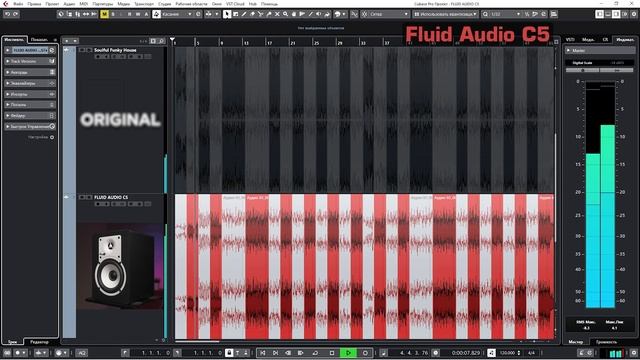The image size is (640, 360).
Task: Toggle right zone visibility button
Action: pos(616,14)
